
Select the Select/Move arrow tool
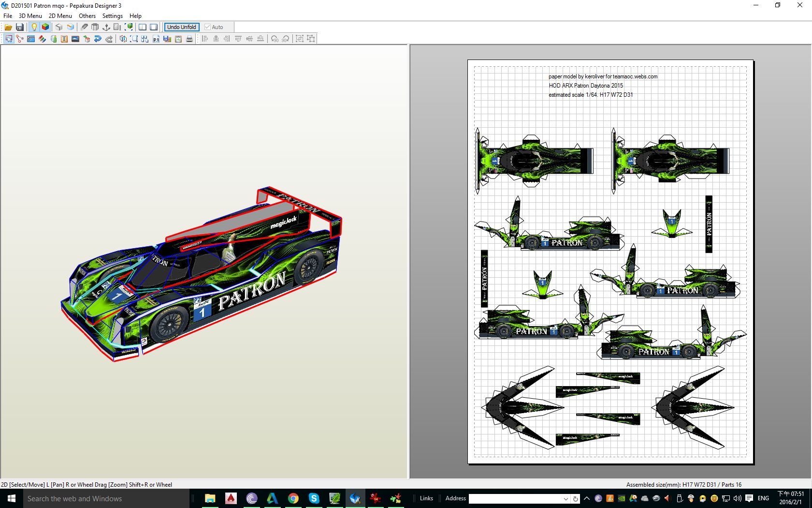(x=9, y=39)
